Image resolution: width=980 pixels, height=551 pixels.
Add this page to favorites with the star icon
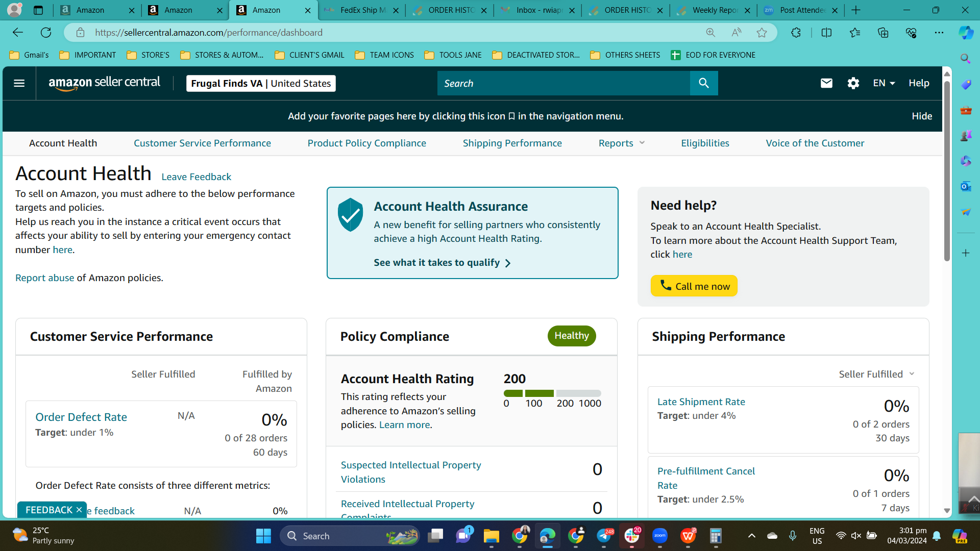point(762,33)
